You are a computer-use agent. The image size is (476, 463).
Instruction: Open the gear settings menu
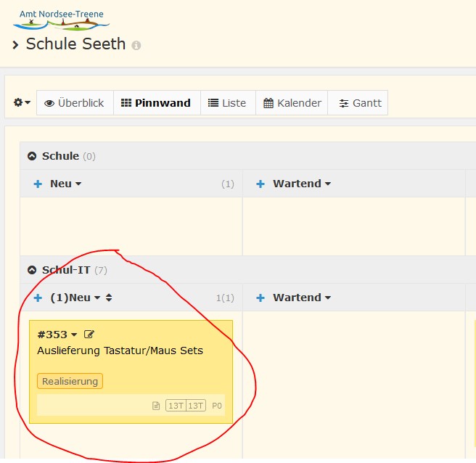coord(22,103)
